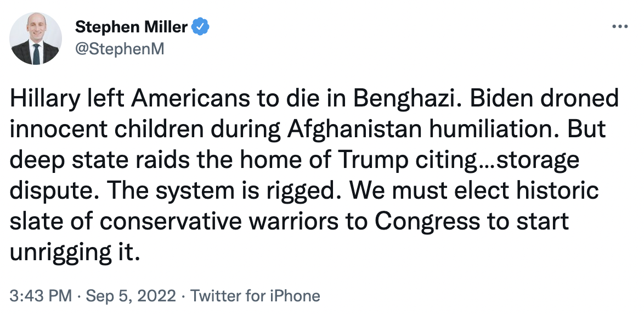Open the profile picture avatar
This screenshot has width=644, height=314.
(x=36, y=38)
